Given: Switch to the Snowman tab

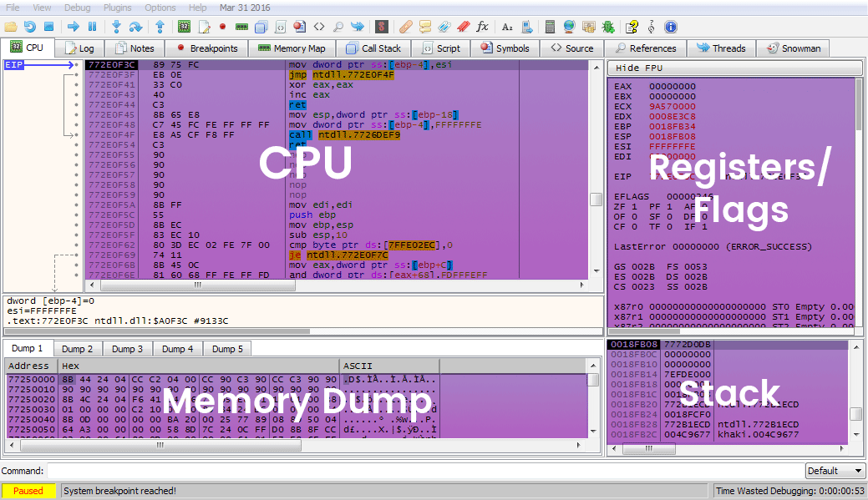Looking at the screenshot, I should click(794, 48).
